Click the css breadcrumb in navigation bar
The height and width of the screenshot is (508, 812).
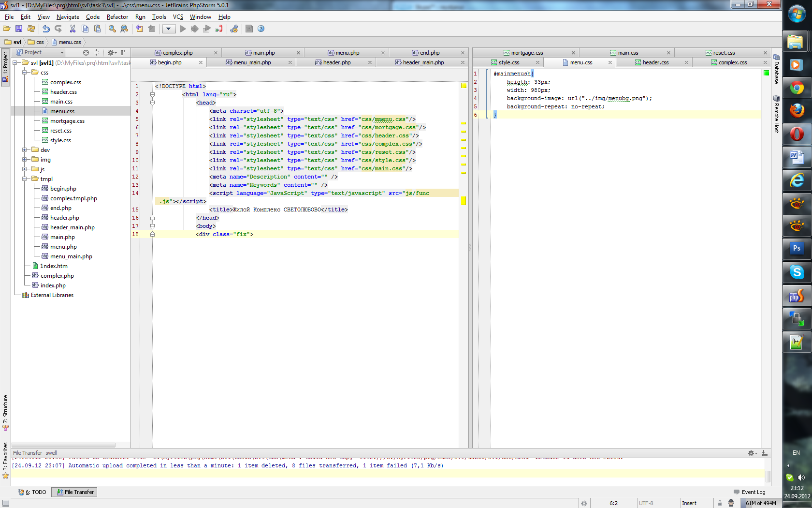40,42
